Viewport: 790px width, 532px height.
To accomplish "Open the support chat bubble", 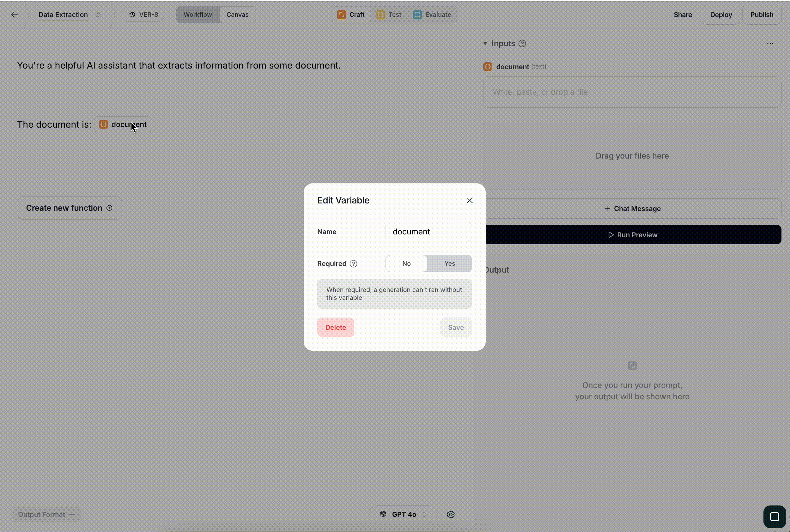I will tap(774, 517).
